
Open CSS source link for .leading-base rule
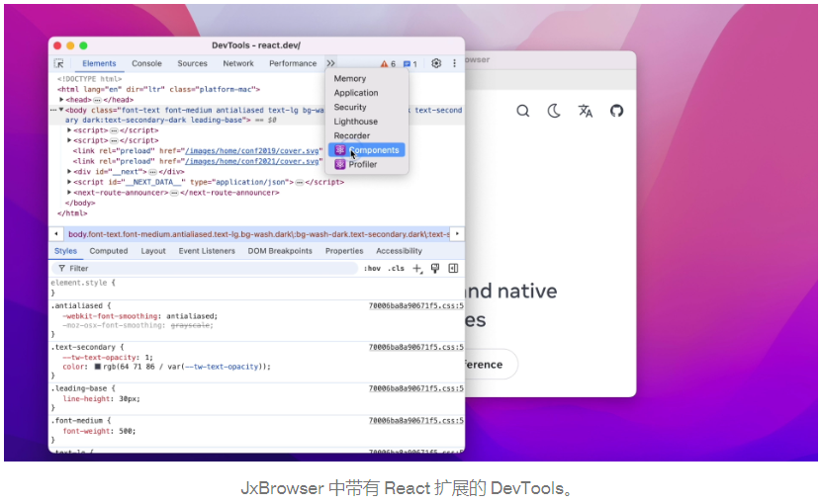(415, 388)
